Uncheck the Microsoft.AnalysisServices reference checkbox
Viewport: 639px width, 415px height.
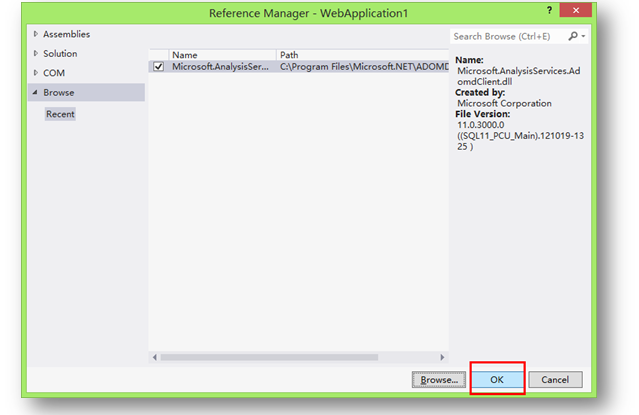click(x=159, y=67)
